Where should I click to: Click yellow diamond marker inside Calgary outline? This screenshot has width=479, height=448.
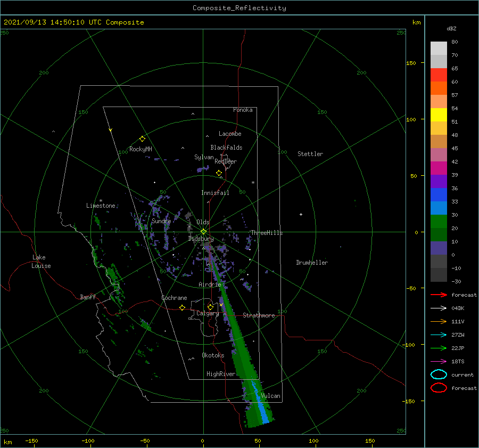[210, 307]
